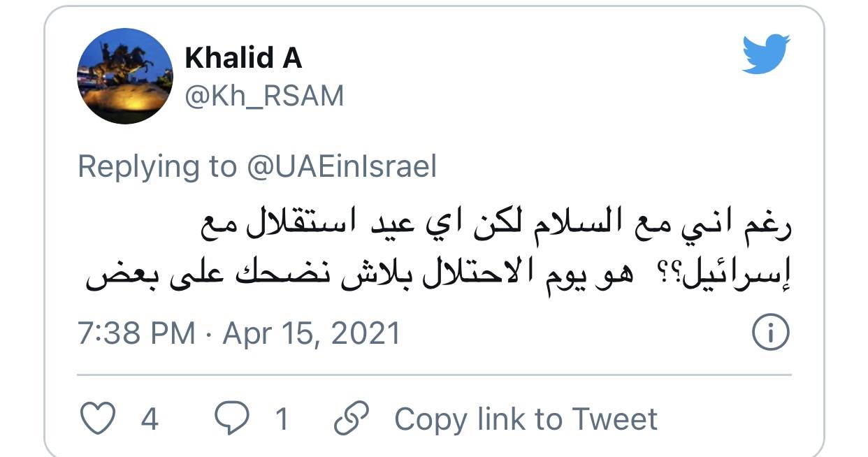This screenshot has width=868, height=457.
Task: Click the divider line above the actions
Action: [434, 375]
